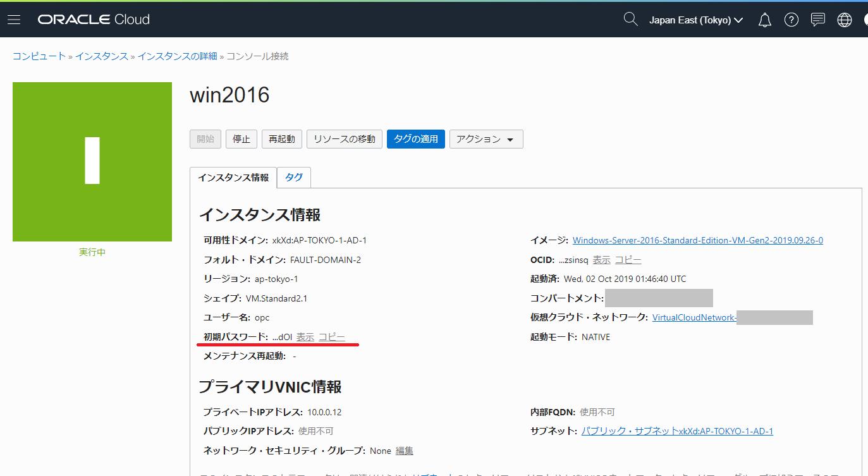Copy the initial password

pyautogui.click(x=332, y=337)
